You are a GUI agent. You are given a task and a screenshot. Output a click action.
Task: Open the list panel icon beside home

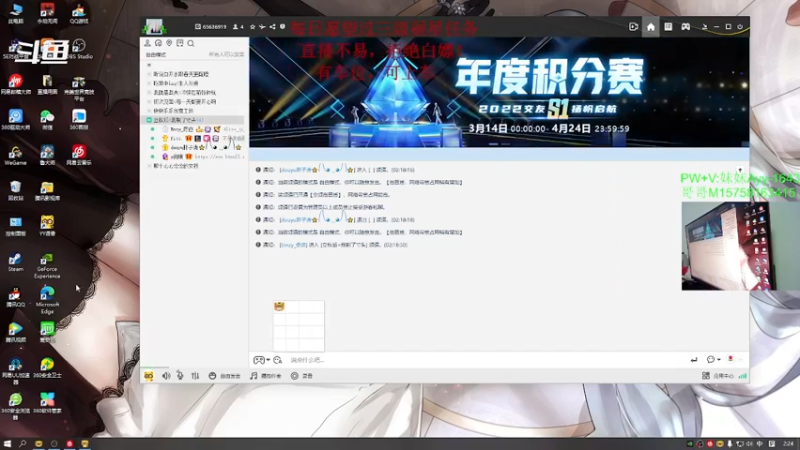[x=668, y=27]
